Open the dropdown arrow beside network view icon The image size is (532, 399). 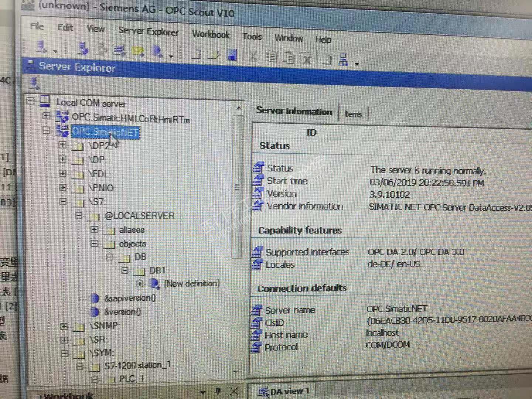click(x=357, y=64)
